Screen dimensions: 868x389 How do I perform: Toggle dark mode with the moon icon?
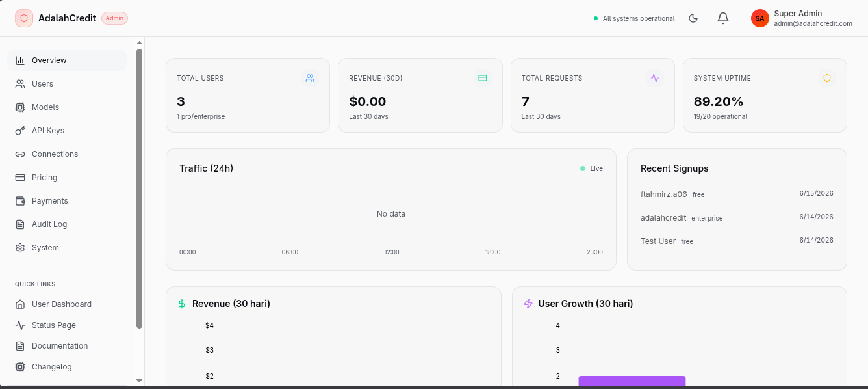tap(693, 18)
